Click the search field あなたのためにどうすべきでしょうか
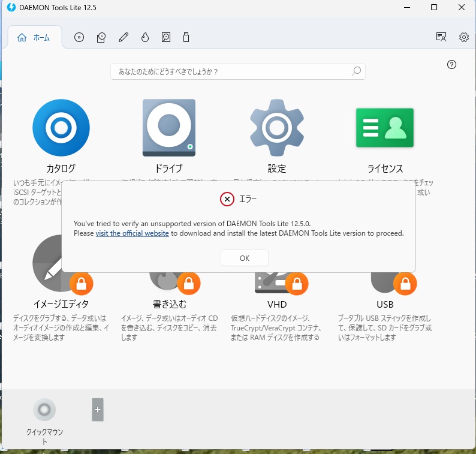476x454 pixels. (x=237, y=71)
